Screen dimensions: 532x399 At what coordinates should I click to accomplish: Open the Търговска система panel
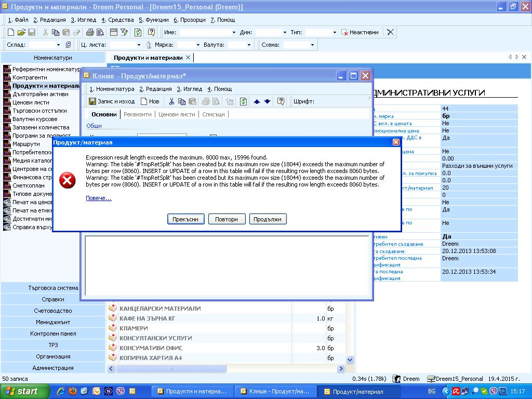(x=53, y=288)
